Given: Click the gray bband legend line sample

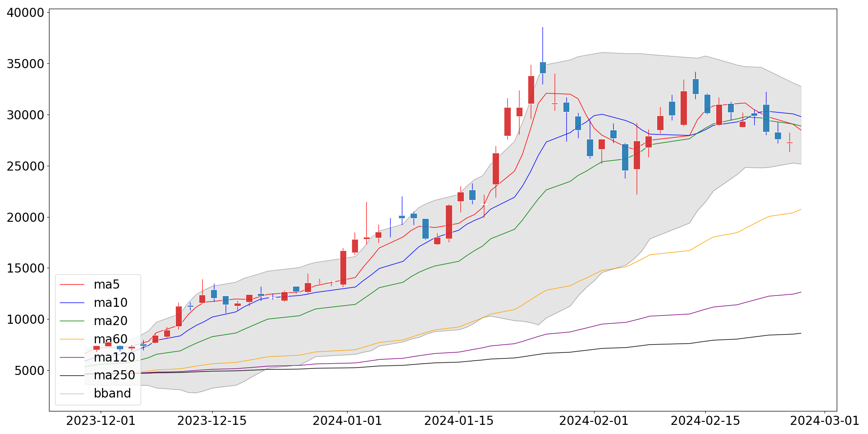Looking at the screenshot, I should click(72, 394).
